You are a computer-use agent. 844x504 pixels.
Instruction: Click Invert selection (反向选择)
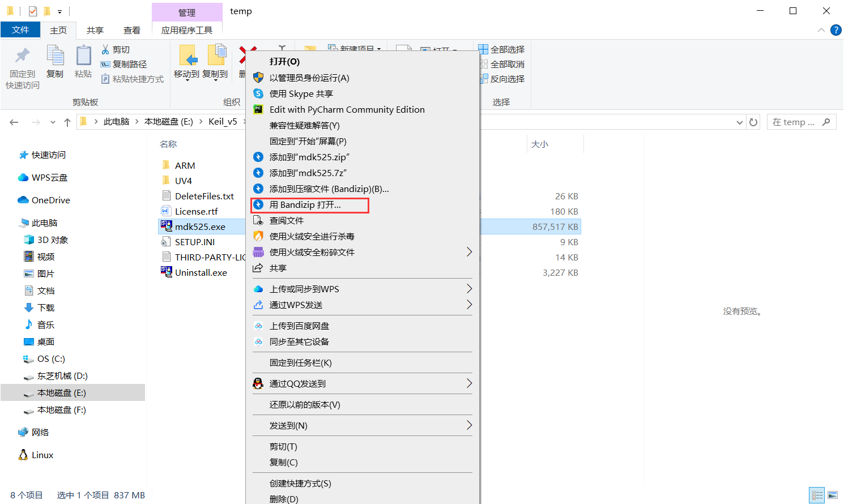click(x=502, y=79)
